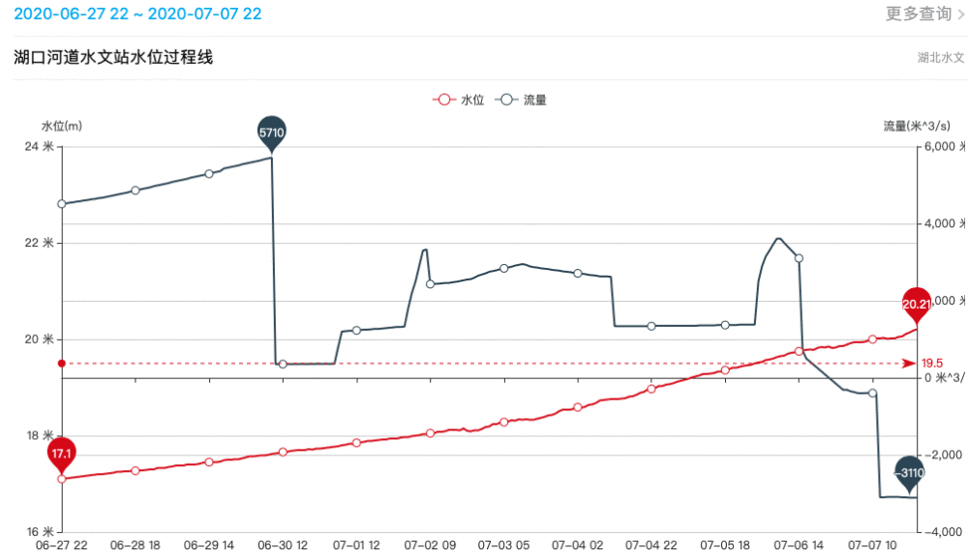The height and width of the screenshot is (560, 968).
Task: Click the 17.1 minimum water level pin
Action: [x=62, y=453]
